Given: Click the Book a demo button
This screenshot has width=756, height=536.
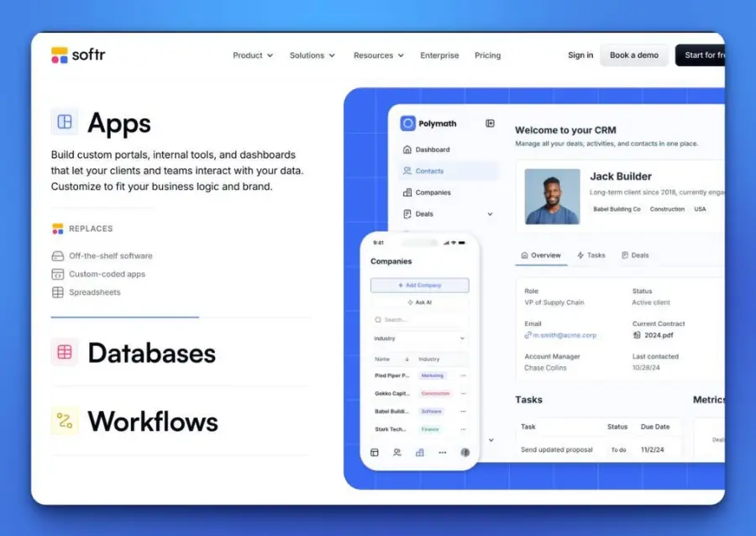Looking at the screenshot, I should tap(634, 55).
